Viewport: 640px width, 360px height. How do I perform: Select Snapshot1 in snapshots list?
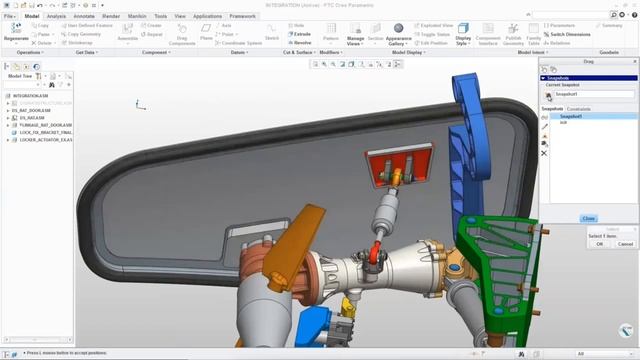[571, 116]
